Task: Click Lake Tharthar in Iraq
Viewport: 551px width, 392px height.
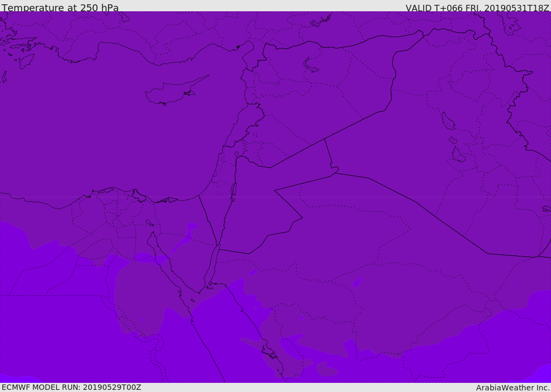Action: pyautogui.click(x=448, y=121)
